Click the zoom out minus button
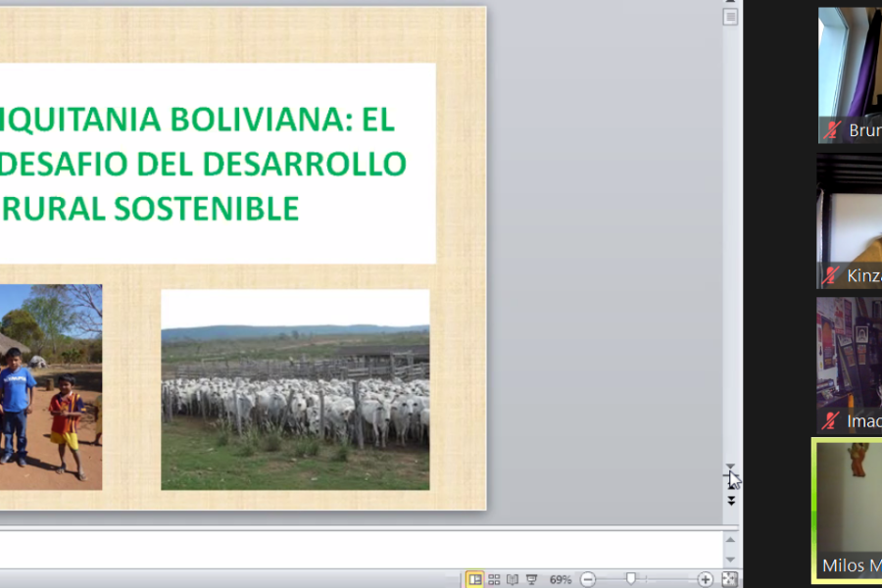Screen dimensions: 882x588 [588, 579]
